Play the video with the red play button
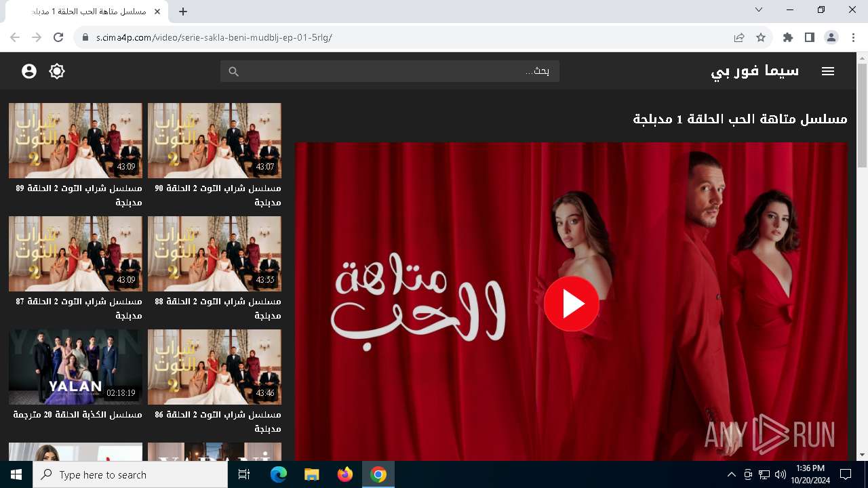The height and width of the screenshot is (488, 868). pos(572,304)
